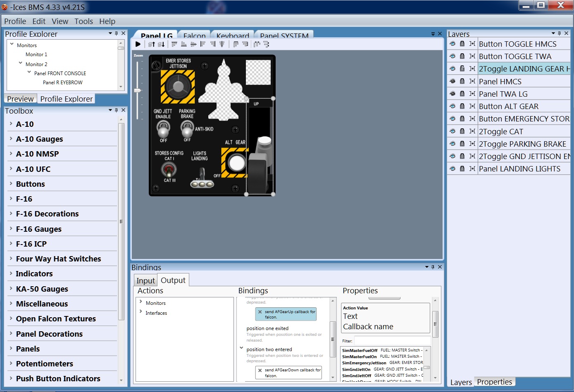Expand the F-16 Gauges toolbox category
Viewport: 574px width, 392px height.
[10, 228]
